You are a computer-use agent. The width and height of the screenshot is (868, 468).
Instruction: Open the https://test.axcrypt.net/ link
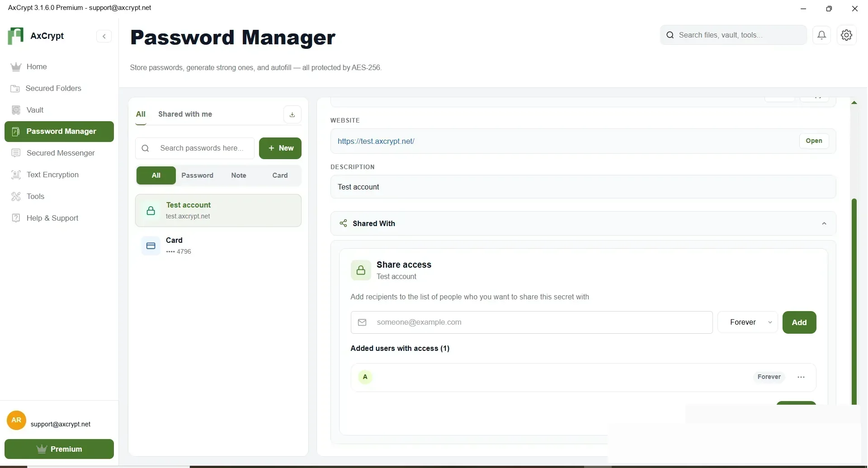click(x=376, y=141)
